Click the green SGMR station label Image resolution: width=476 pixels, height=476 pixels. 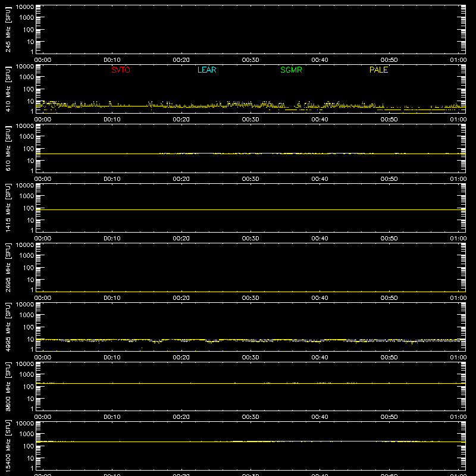[x=291, y=70]
